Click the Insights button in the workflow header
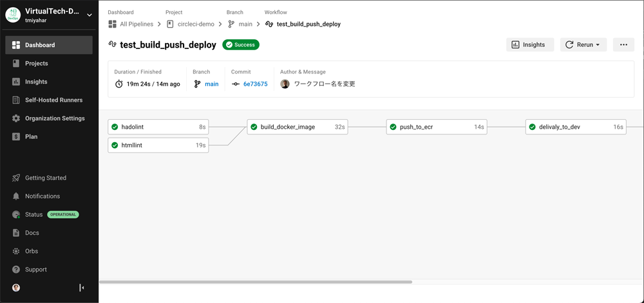The height and width of the screenshot is (303, 644). point(530,44)
